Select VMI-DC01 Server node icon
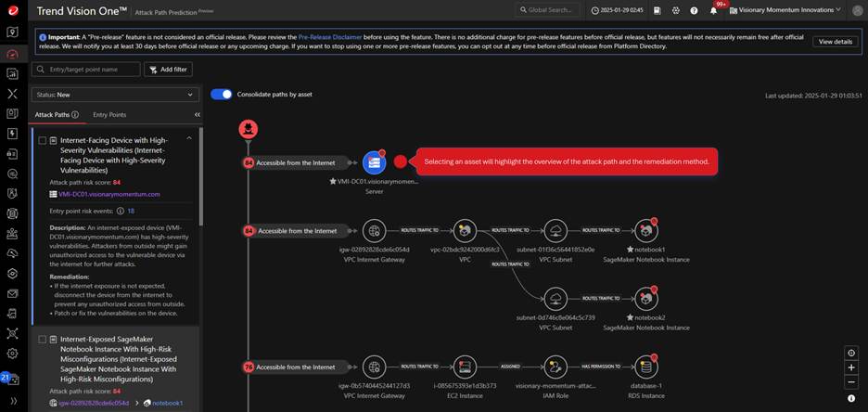868x412 pixels. pyautogui.click(x=374, y=162)
